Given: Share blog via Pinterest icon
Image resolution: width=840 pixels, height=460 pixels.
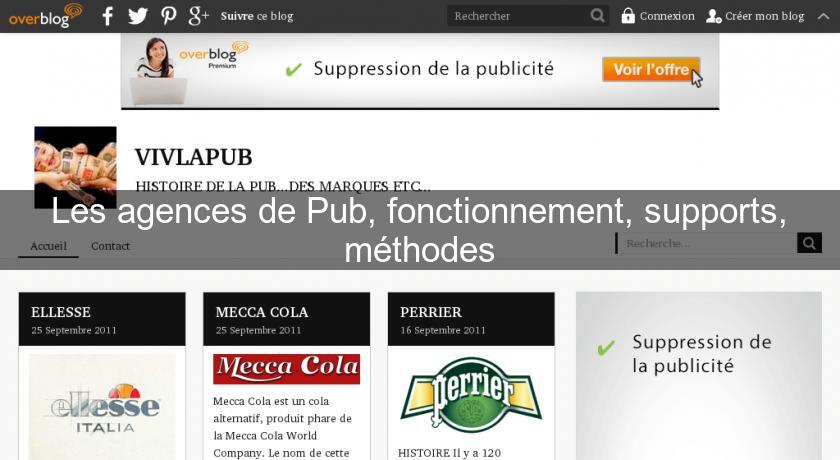Looking at the screenshot, I should click(x=169, y=16).
